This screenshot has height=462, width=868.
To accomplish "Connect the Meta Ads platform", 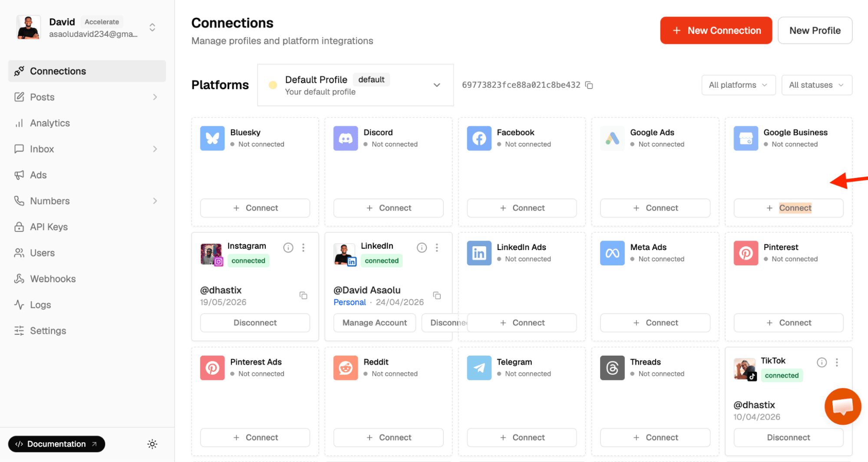I will (655, 323).
